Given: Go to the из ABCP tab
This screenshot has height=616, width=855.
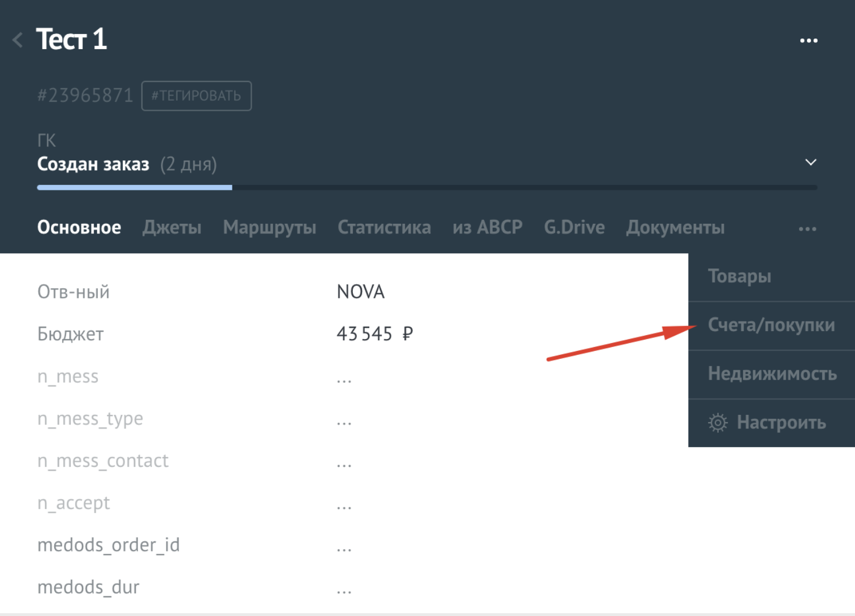Looking at the screenshot, I should click(x=487, y=227).
